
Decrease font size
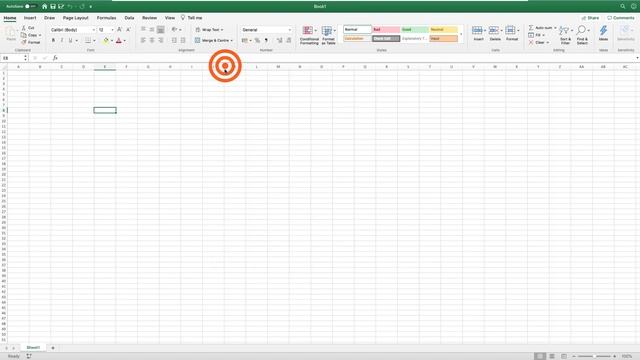128,30
